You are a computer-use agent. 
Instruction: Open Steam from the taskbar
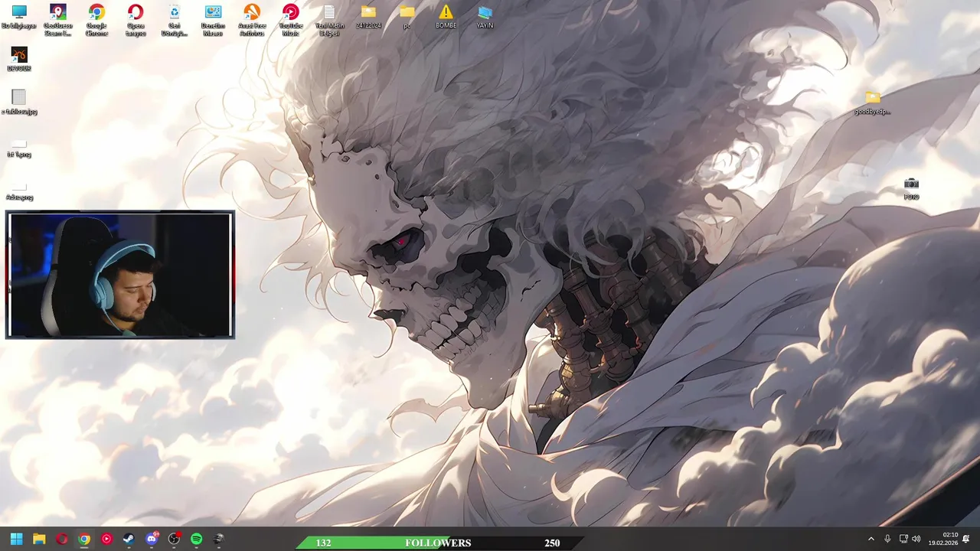[129, 539]
